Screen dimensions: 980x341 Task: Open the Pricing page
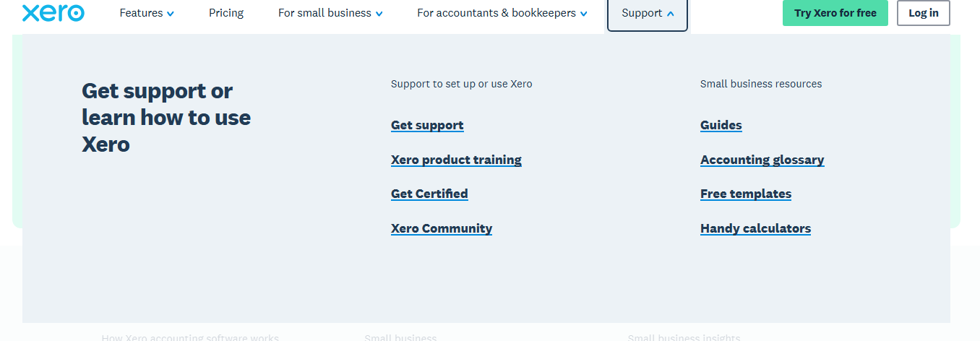(226, 13)
